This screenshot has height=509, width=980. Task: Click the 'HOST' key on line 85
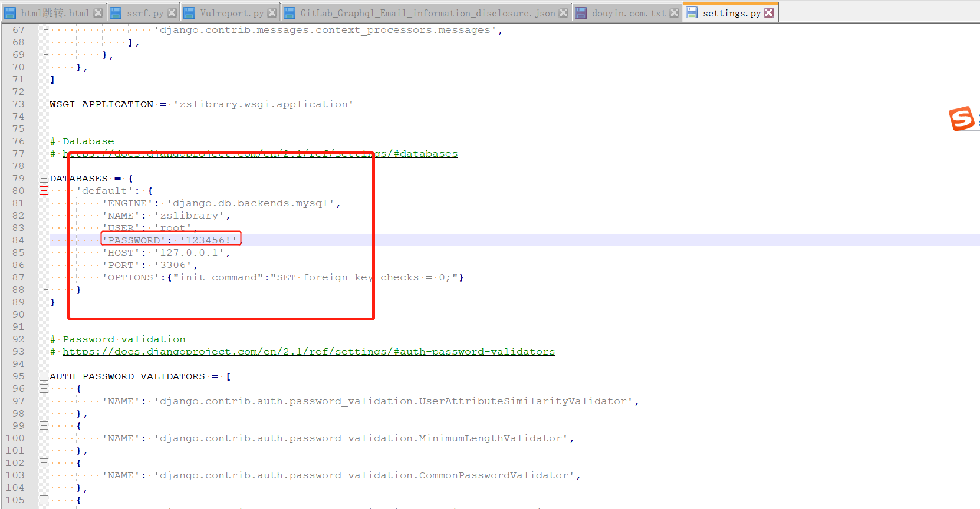click(121, 253)
